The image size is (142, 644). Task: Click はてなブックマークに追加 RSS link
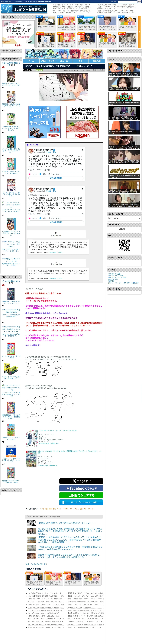click(x=117, y=277)
